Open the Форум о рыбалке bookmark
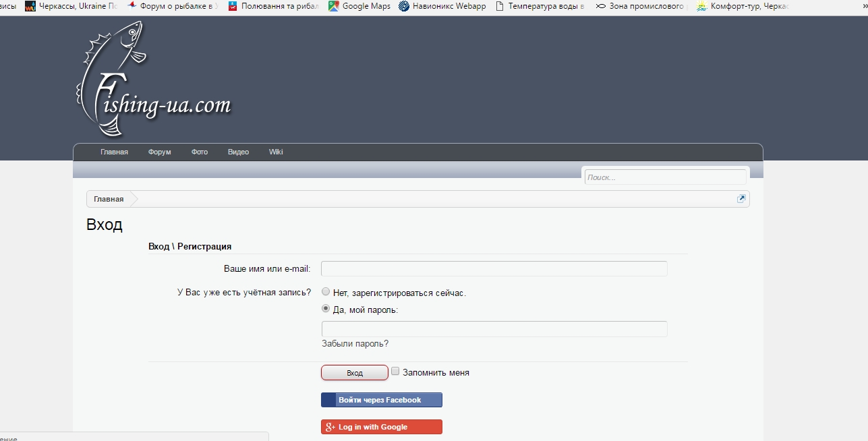The width and height of the screenshot is (868, 441). click(x=173, y=6)
